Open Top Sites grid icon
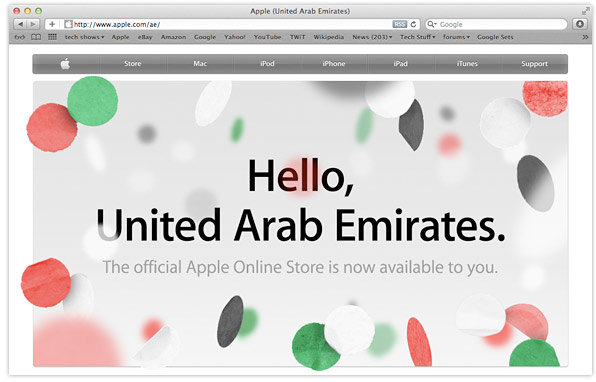Viewport: 596px width, 382px height. pos(52,37)
